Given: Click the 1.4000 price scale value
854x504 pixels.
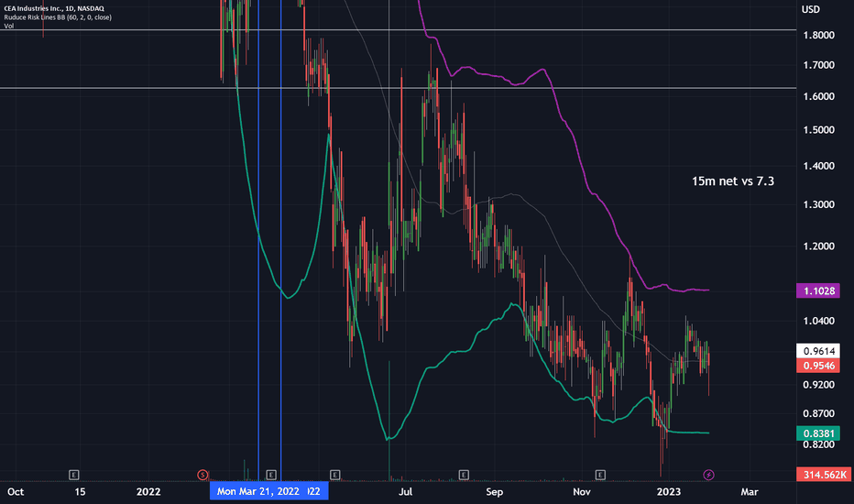Looking at the screenshot, I should tap(818, 166).
